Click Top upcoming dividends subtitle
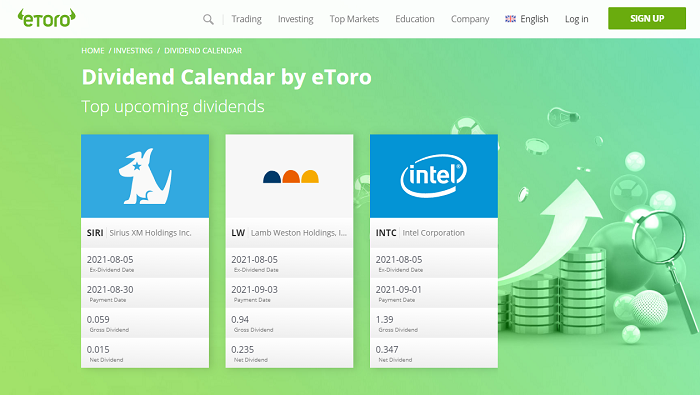Screen dimensions: 700x395 click(173, 107)
